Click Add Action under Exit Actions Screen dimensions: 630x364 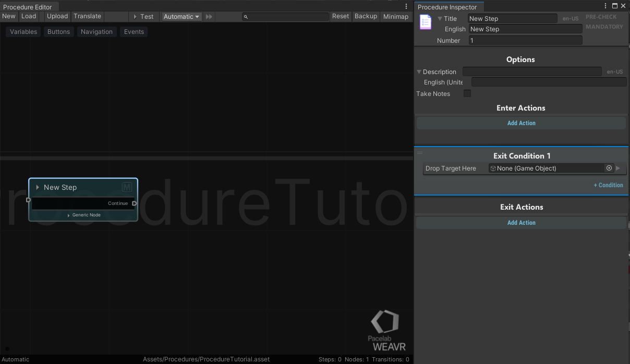[x=521, y=223]
